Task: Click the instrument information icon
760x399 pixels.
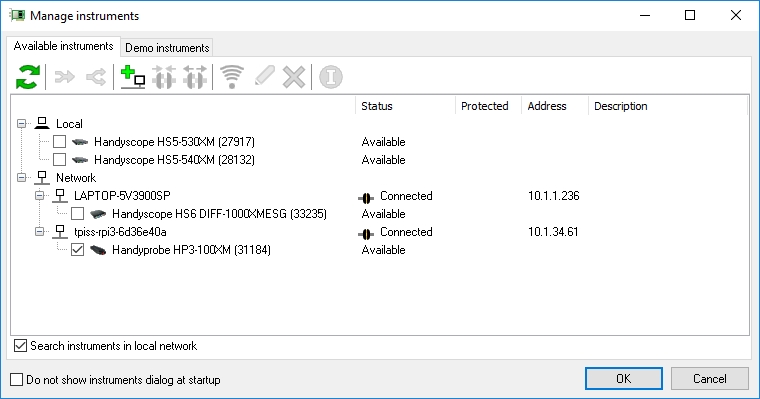Action: pos(331,77)
